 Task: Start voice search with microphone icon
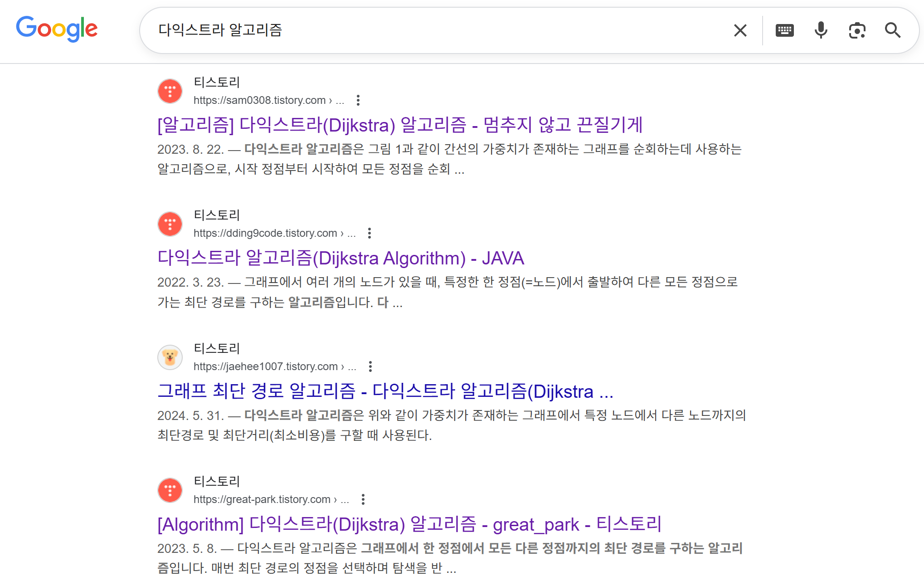[x=821, y=30]
